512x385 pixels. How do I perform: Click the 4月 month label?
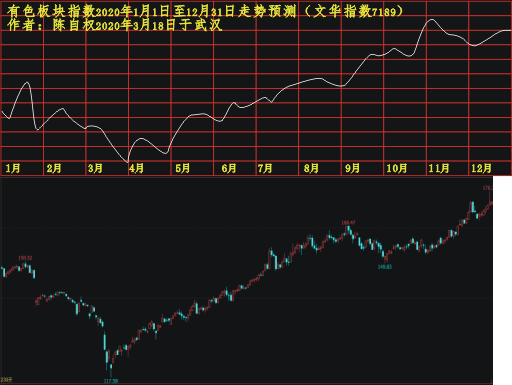[136, 169]
